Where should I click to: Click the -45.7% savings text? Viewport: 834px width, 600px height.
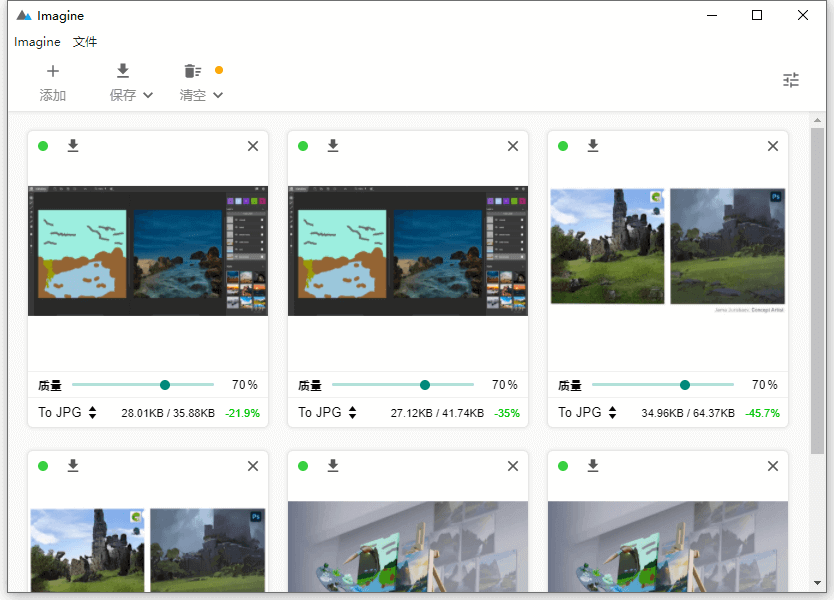[762, 413]
